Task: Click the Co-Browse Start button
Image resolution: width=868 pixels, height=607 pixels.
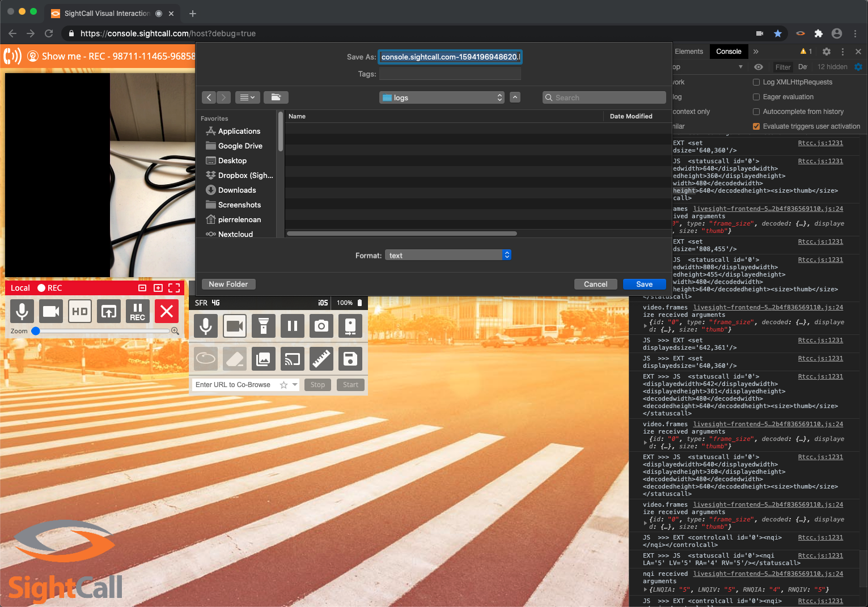Action: point(351,385)
